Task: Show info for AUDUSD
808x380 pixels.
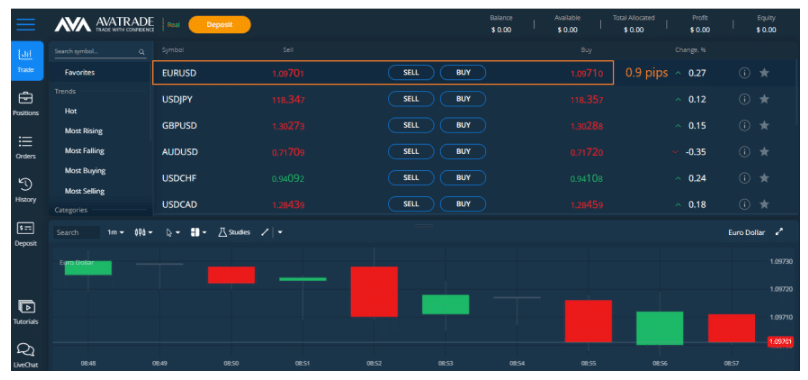Action: pos(744,152)
